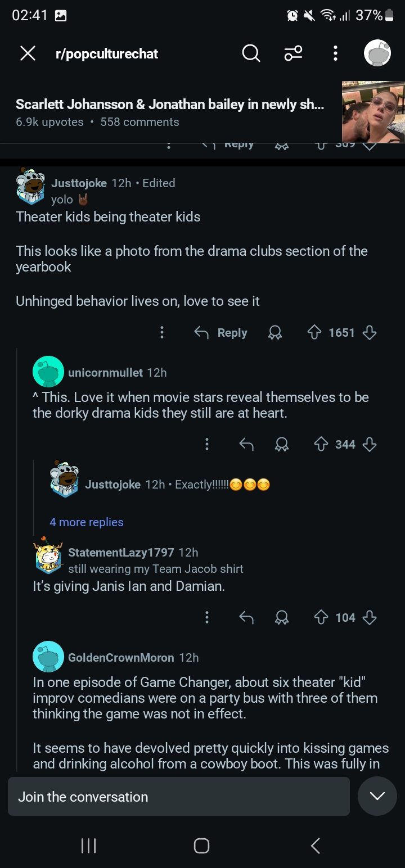
Task: Open more options on unicornmullet's comment
Action: (207, 445)
